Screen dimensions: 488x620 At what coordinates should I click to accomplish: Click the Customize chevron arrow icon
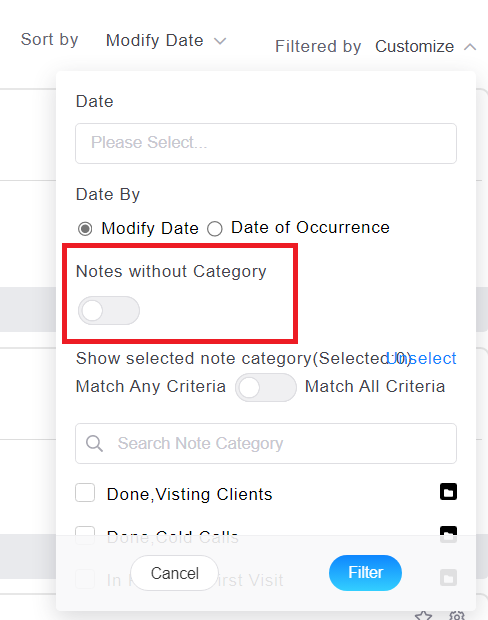(470, 47)
